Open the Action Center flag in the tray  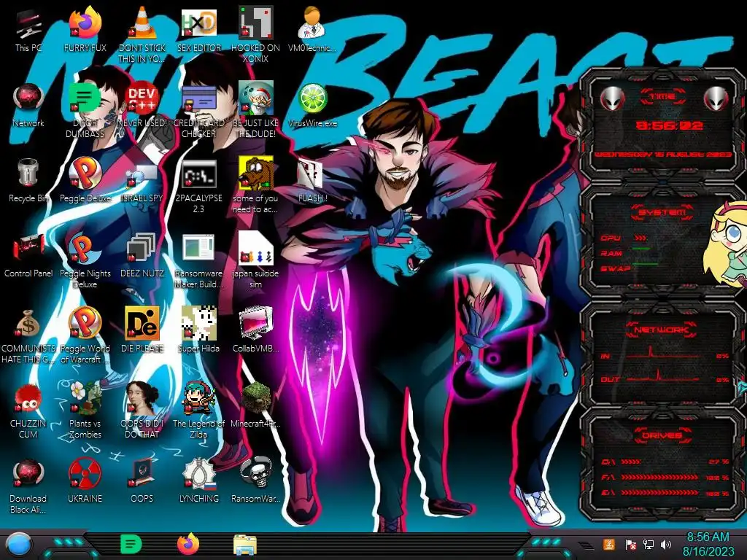pyautogui.click(x=631, y=545)
